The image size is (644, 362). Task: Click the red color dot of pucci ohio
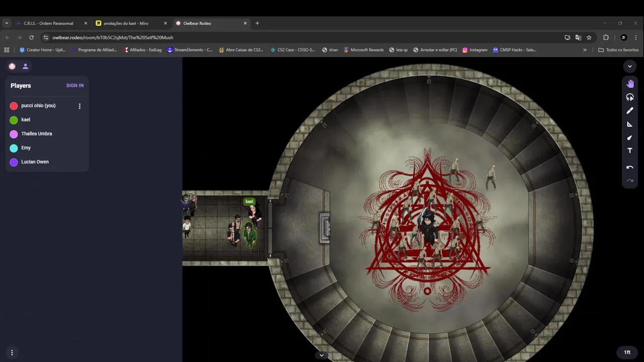[x=14, y=106]
